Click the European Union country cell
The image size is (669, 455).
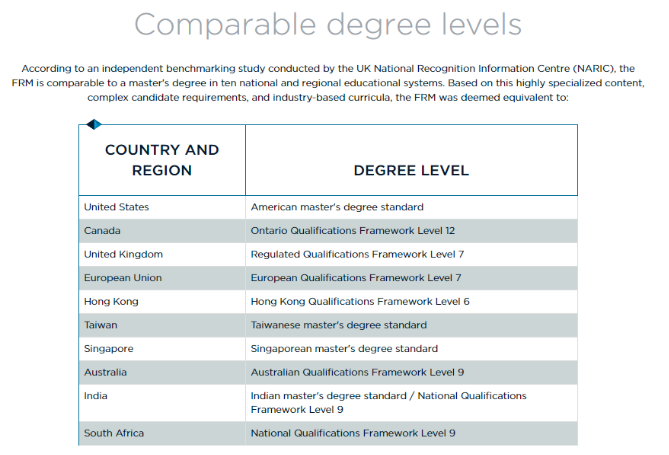point(123,278)
